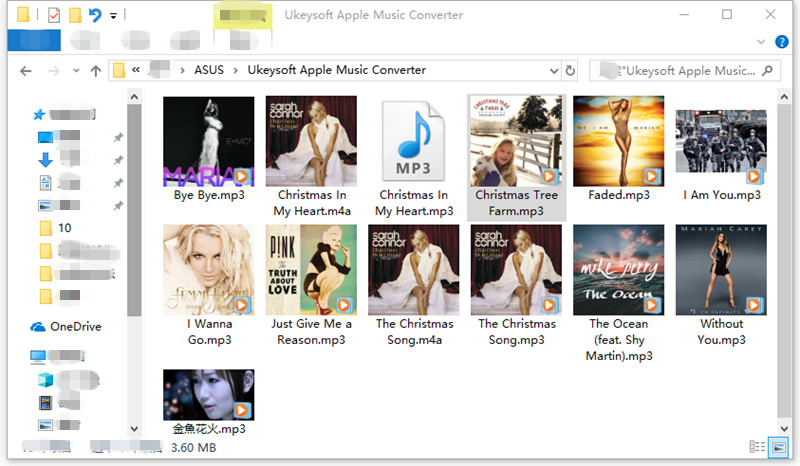Expand the ribbon with the chevron

tap(761, 42)
